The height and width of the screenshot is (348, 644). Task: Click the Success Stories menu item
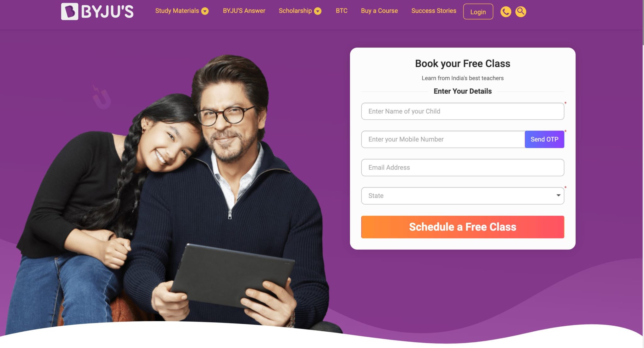point(434,11)
